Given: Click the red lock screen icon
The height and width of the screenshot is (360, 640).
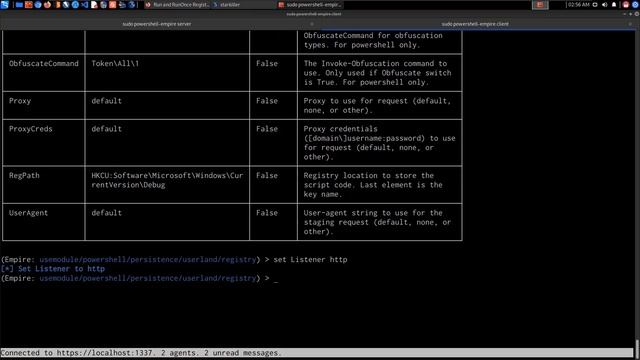Looking at the screenshot, I should pyautogui.click(x=626, y=5).
